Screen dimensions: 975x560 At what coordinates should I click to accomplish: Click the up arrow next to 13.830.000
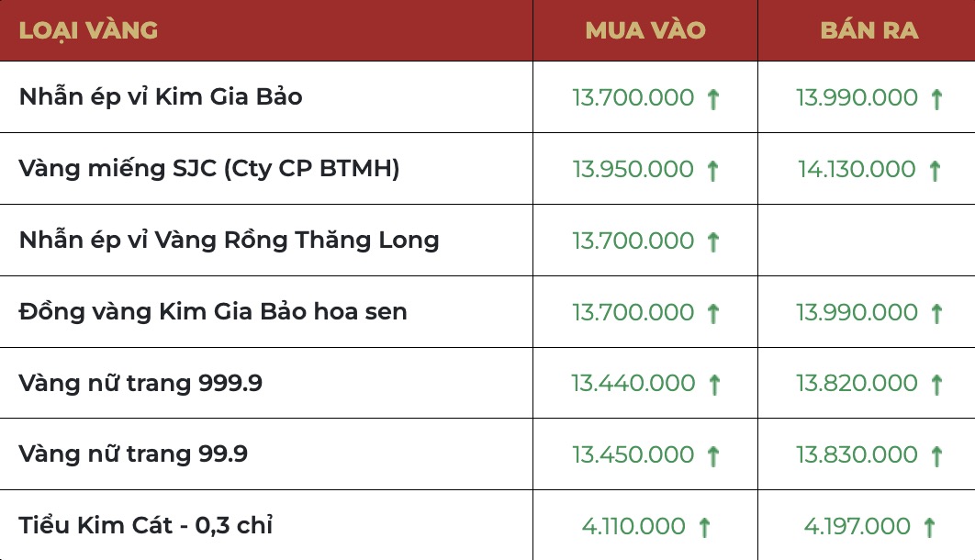(936, 455)
